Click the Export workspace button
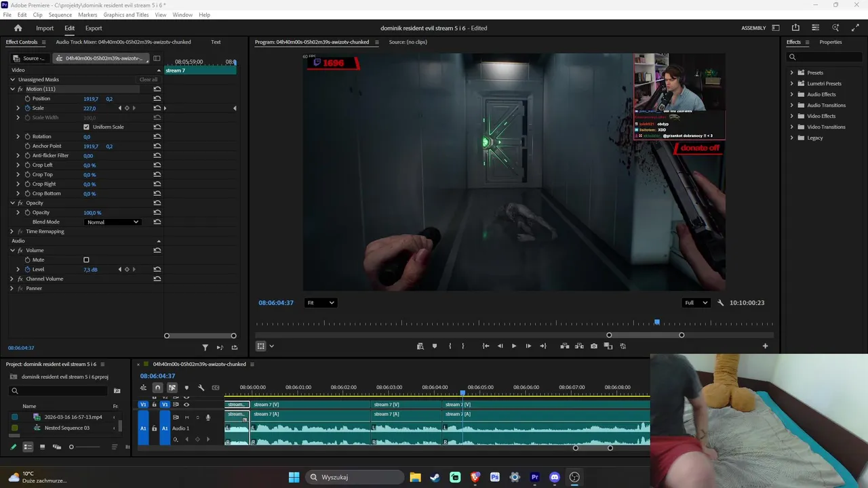 pyautogui.click(x=94, y=28)
